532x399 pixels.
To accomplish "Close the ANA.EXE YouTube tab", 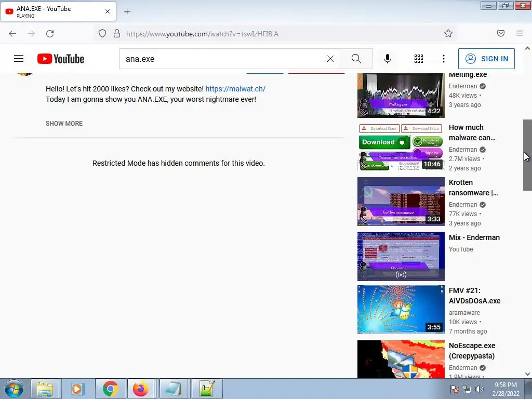I will tap(108, 11).
